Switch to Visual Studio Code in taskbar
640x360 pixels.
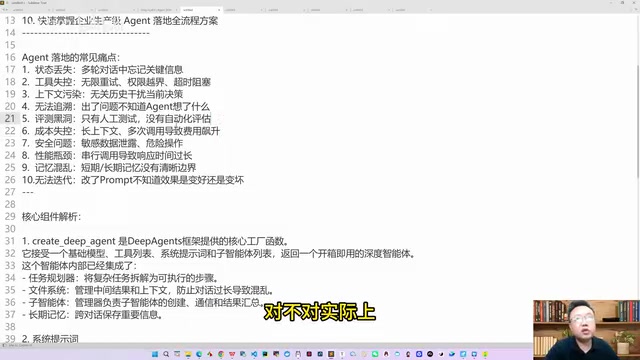click(254, 354)
